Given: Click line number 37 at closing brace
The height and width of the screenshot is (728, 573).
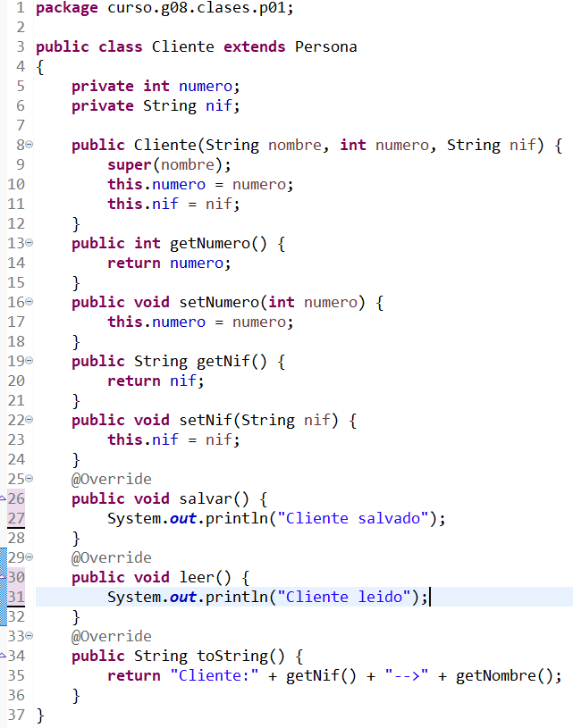Looking at the screenshot, I should (x=15, y=715).
